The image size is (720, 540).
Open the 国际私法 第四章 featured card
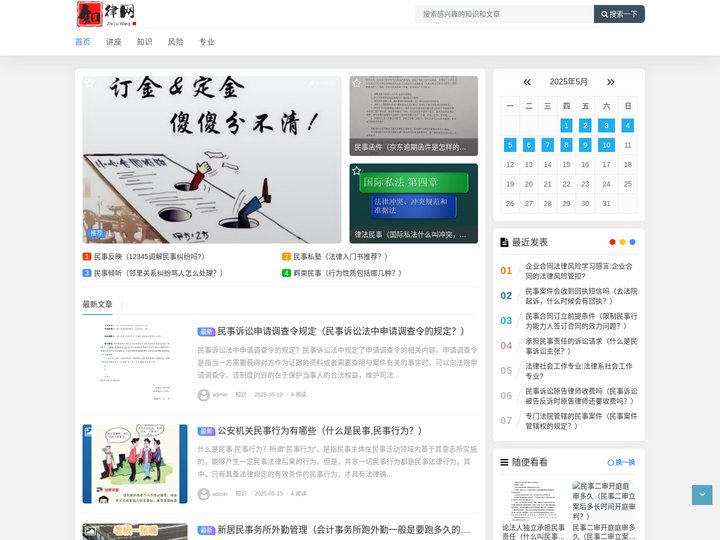coord(413,203)
